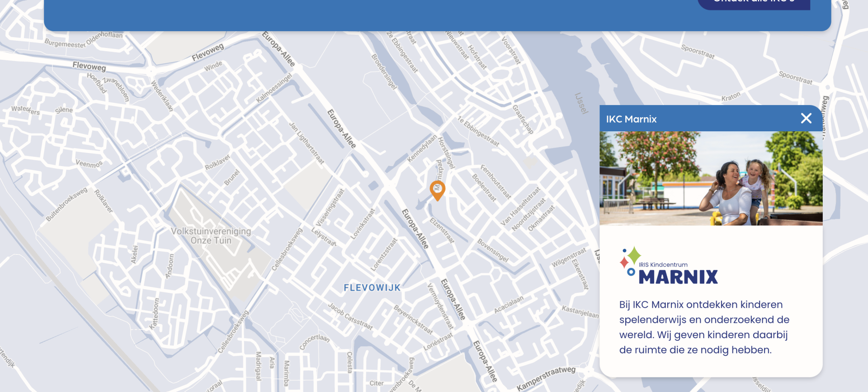Click the Kastanjelaan street label
Screen dimensions: 868x392
(580, 311)
